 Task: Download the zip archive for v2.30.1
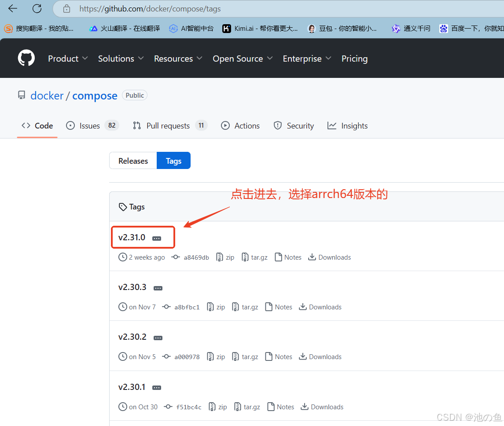(218, 407)
